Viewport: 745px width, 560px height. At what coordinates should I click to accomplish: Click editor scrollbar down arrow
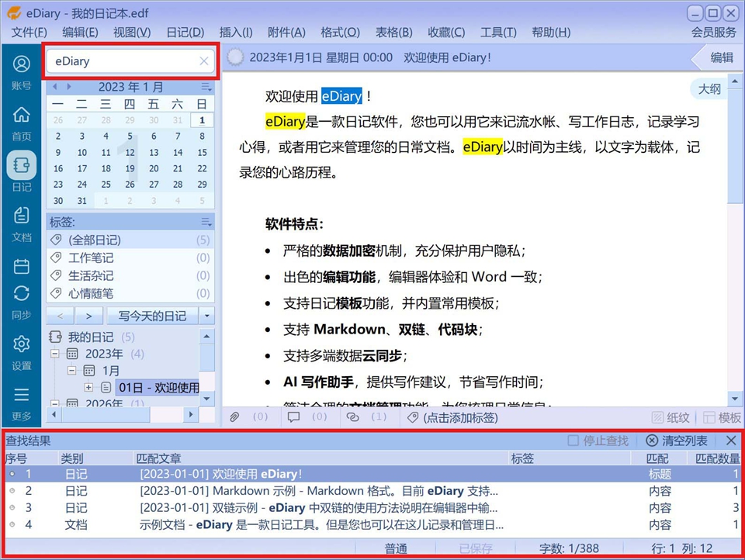(735, 399)
